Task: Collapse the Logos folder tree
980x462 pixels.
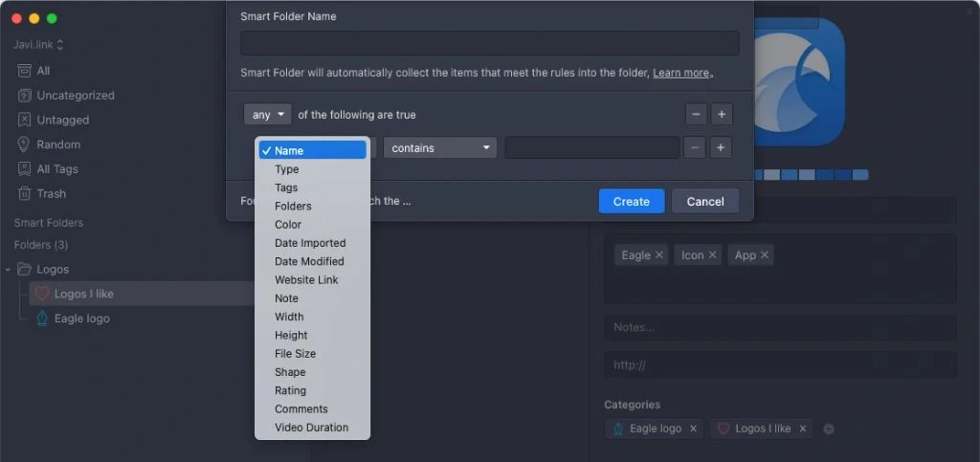Action: click(x=9, y=270)
